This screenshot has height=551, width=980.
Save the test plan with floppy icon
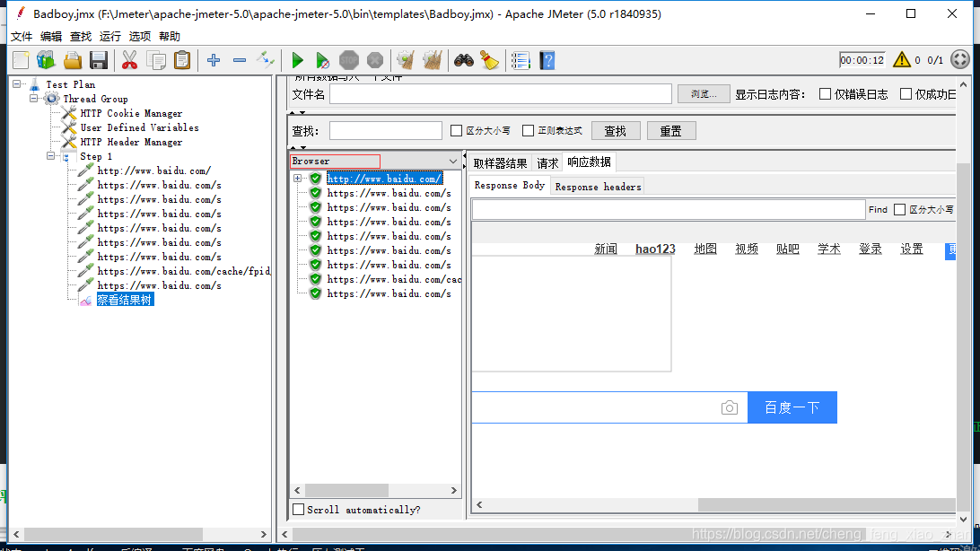(x=99, y=61)
